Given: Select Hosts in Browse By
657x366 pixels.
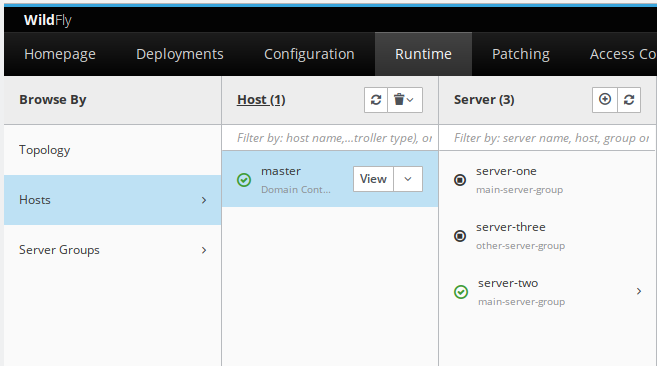Looking at the screenshot, I should point(112,200).
